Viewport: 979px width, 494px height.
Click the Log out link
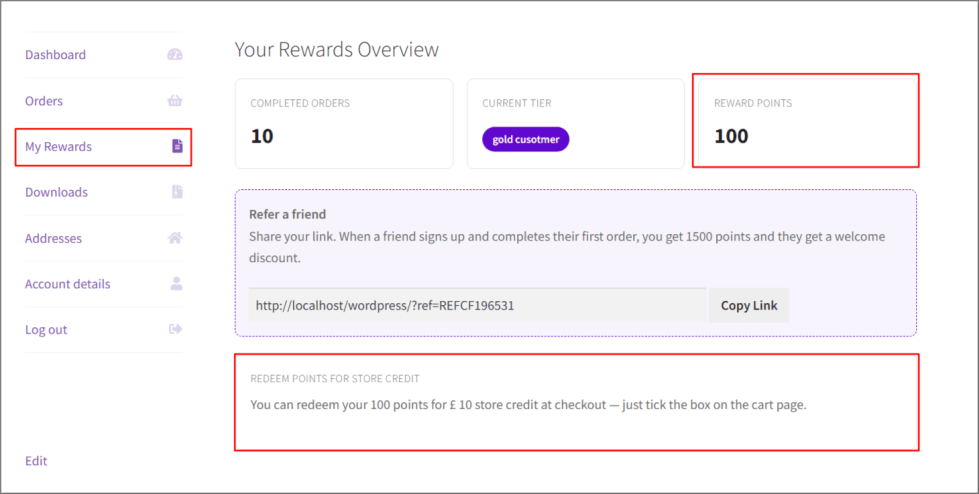[x=46, y=330]
